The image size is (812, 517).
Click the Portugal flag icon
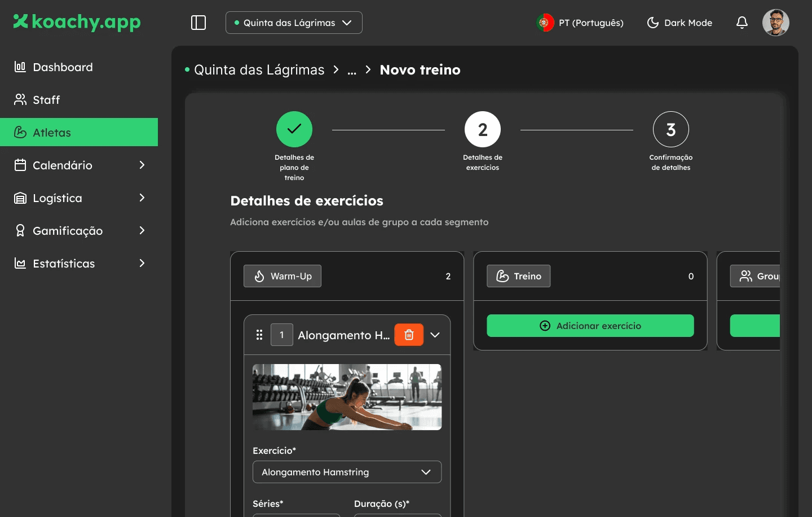click(545, 23)
